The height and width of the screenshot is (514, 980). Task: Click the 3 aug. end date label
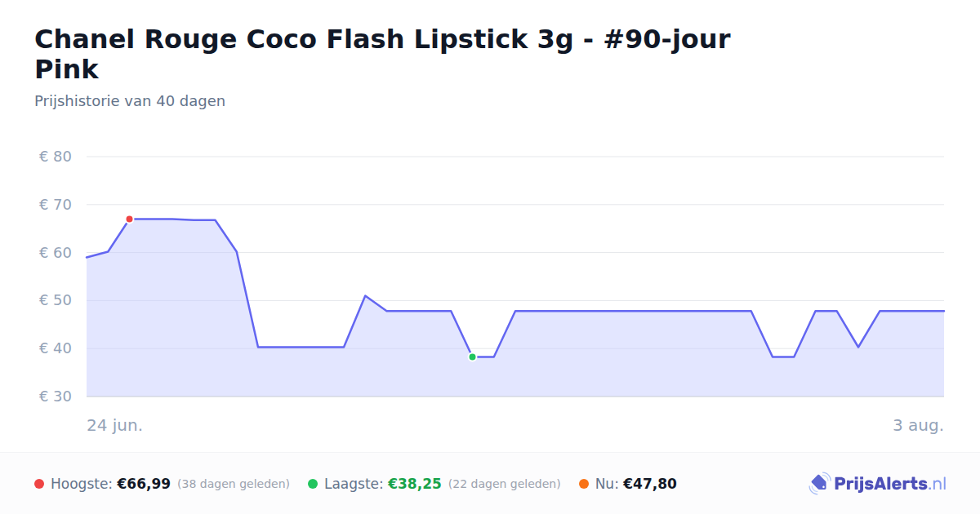pyautogui.click(x=919, y=426)
